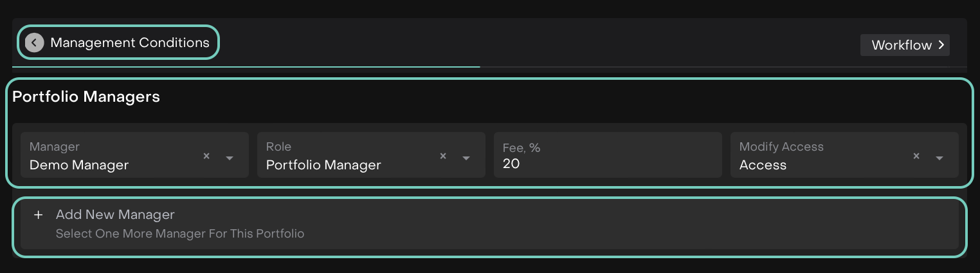Click the teal progress bar under the header
This screenshot has width=980, height=273.
(x=246, y=66)
